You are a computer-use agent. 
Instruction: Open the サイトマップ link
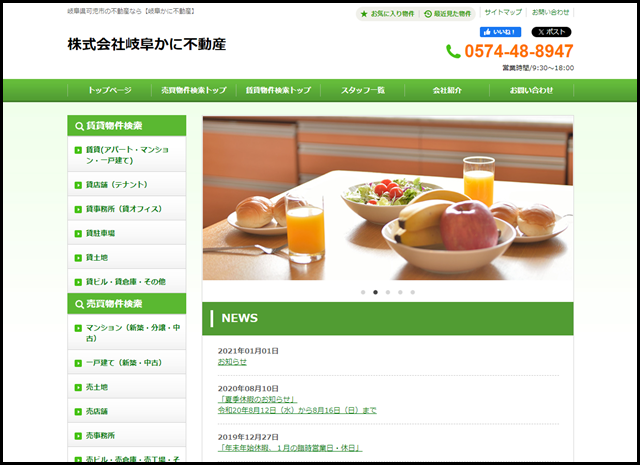pyautogui.click(x=503, y=12)
